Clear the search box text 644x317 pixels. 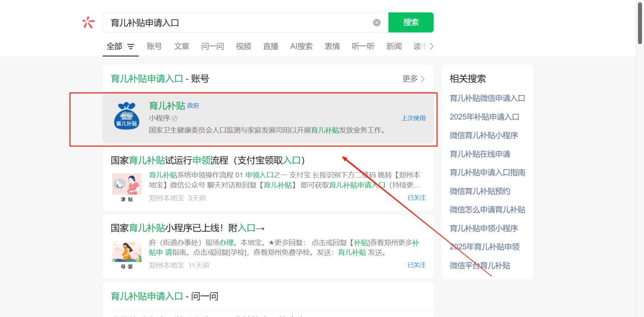[377, 23]
